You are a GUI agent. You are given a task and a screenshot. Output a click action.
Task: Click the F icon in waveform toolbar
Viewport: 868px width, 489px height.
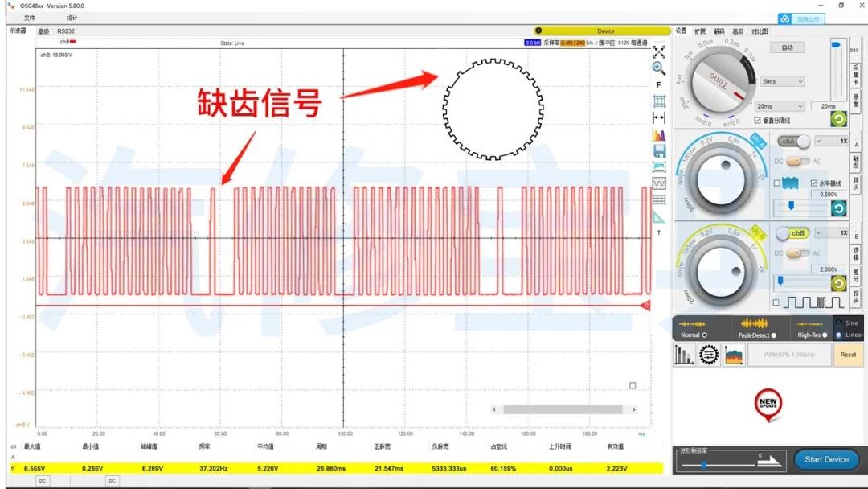(x=659, y=84)
